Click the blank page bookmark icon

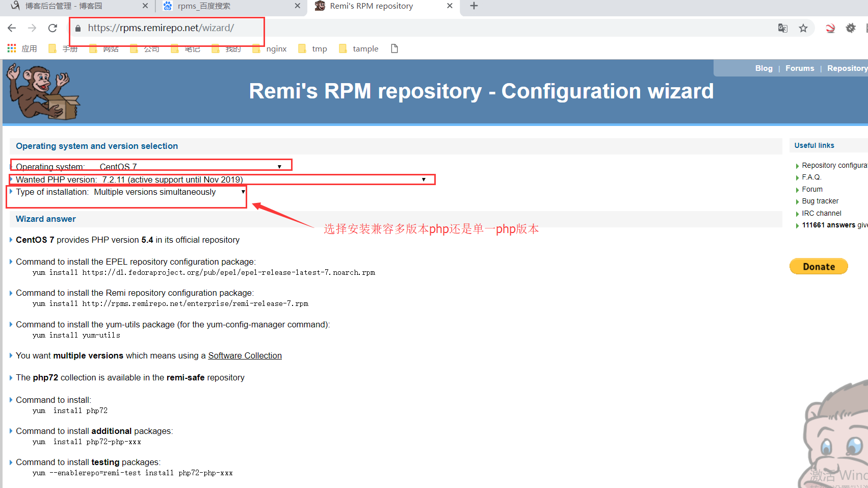tap(394, 48)
